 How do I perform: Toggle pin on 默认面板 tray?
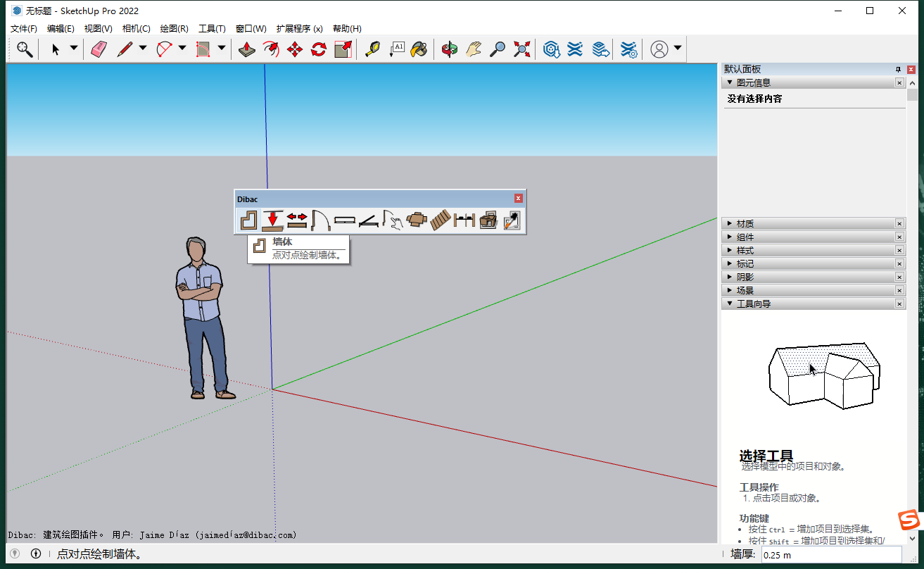click(898, 69)
